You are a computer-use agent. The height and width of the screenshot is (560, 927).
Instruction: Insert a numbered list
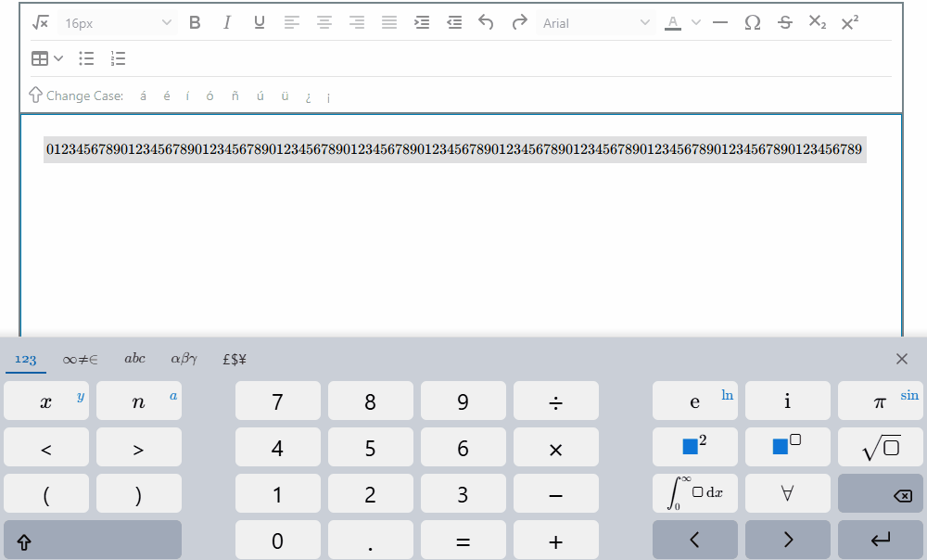click(119, 58)
